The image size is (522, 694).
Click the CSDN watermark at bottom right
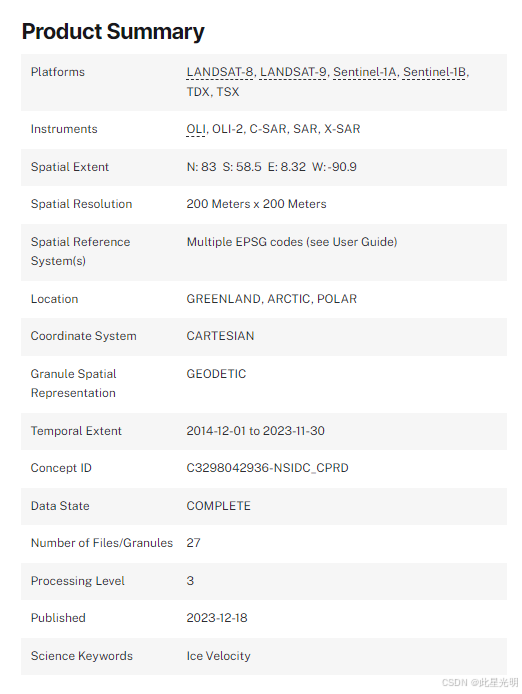pyautogui.click(x=480, y=682)
